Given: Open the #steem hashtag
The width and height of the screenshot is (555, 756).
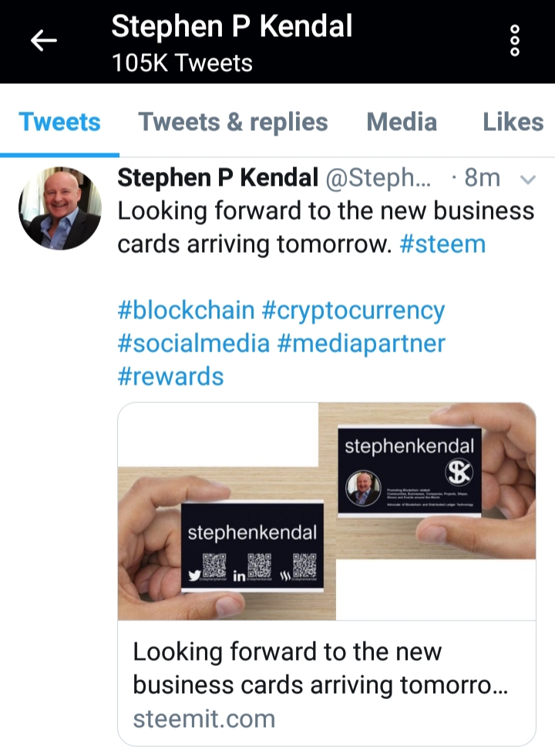Looking at the screenshot, I should coord(442,244).
